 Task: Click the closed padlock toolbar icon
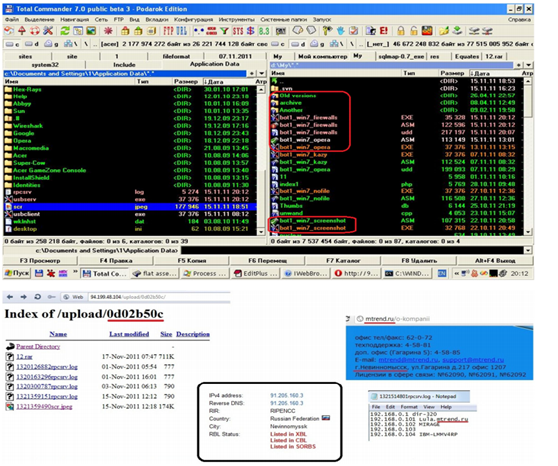[x=401, y=31]
